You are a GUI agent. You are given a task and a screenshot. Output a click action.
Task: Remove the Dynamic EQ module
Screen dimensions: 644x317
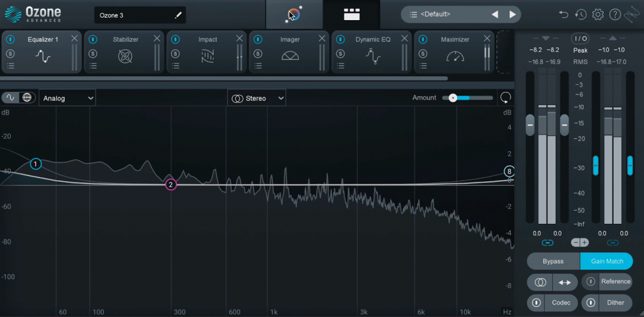click(404, 38)
